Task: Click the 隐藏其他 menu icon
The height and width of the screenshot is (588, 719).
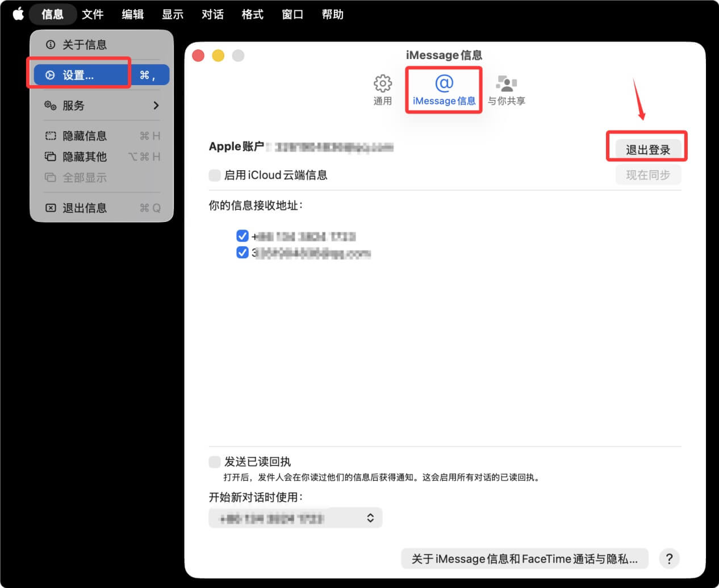Action: [x=51, y=157]
